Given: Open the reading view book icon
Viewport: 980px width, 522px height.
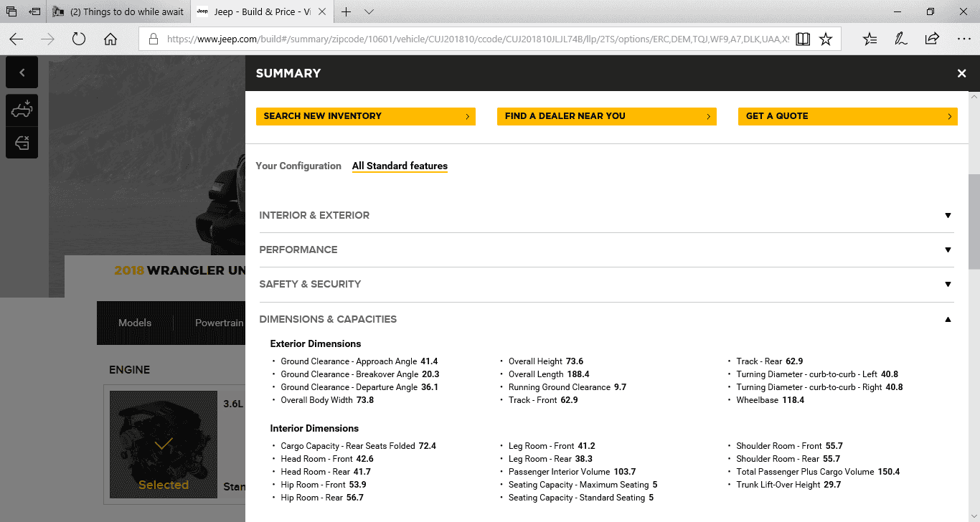Looking at the screenshot, I should [x=803, y=39].
